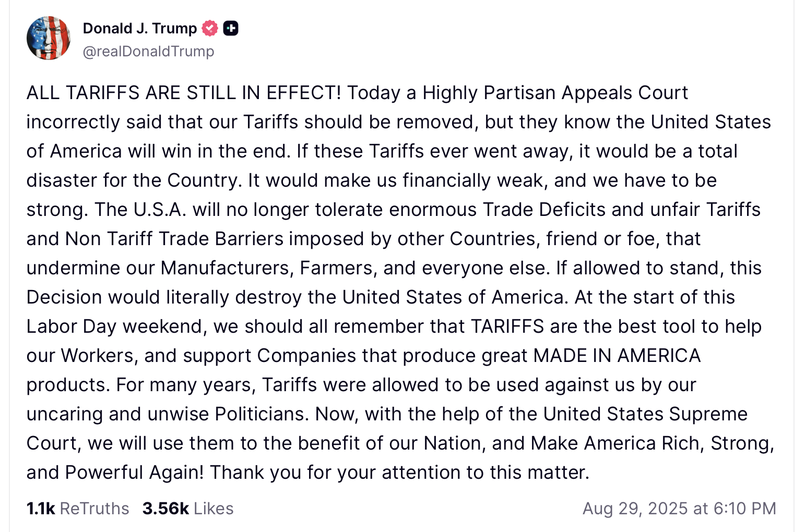Click the 1.1k ReTruths number
Image resolution: width=806 pixels, height=532 pixels.
[41, 509]
